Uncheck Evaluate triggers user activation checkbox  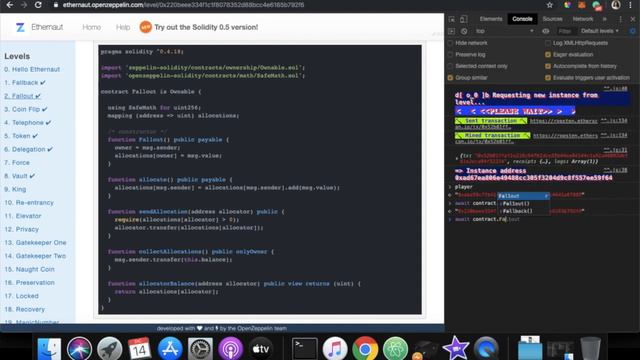(548, 78)
